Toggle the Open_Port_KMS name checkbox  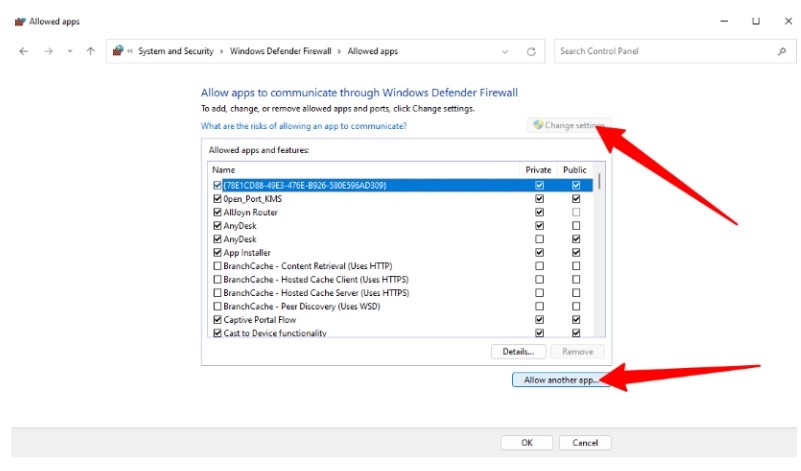click(x=217, y=199)
